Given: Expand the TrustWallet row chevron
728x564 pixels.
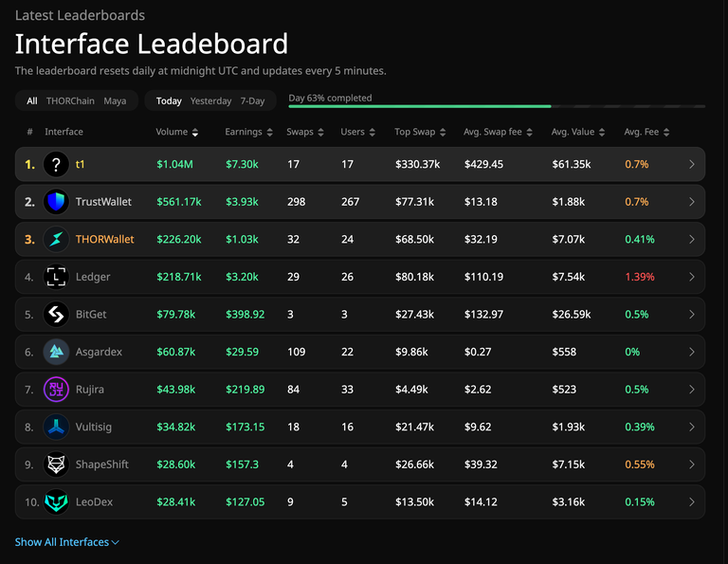Looking at the screenshot, I should click(692, 202).
